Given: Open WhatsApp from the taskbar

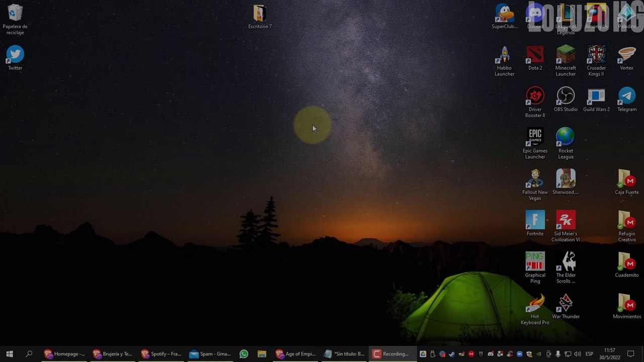Looking at the screenshot, I should [244, 354].
